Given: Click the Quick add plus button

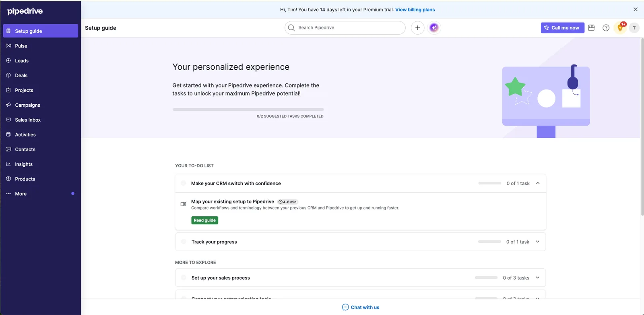Looking at the screenshot, I should click(418, 28).
